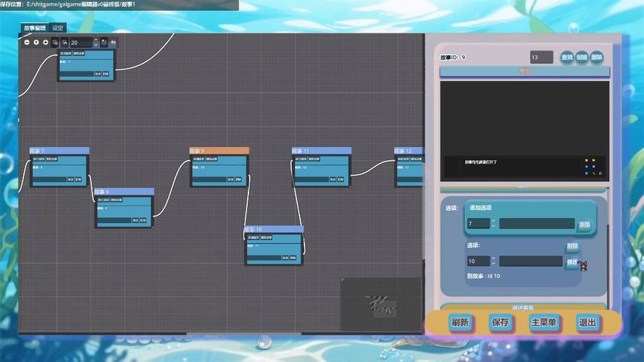Toggle the minimap icon in graph toolbar
The image size is (644, 362).
tap(104, 42)
